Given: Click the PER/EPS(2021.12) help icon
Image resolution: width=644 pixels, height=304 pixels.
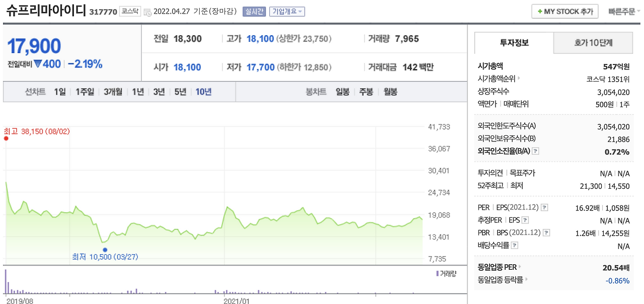Looking at the screenshot, I should (x=544, y=207).
